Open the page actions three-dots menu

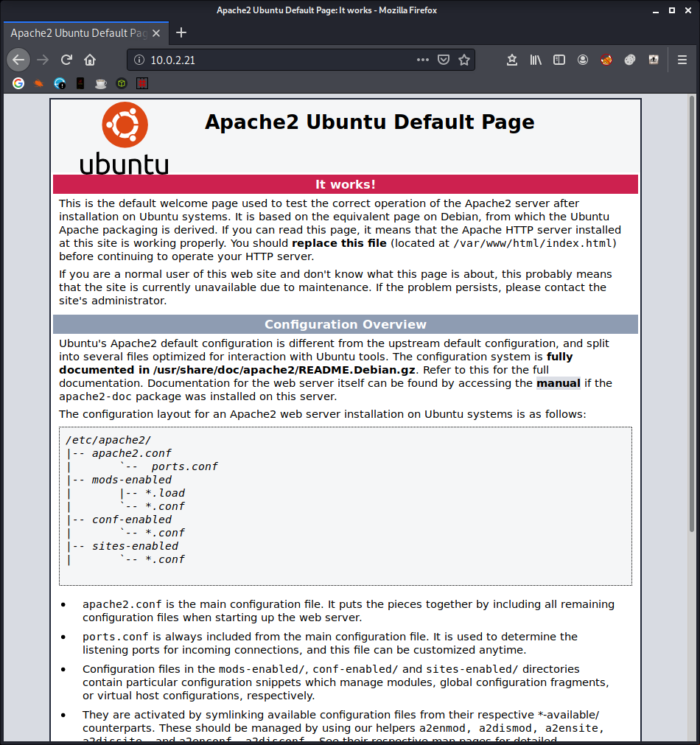click(x=422, y=60)
